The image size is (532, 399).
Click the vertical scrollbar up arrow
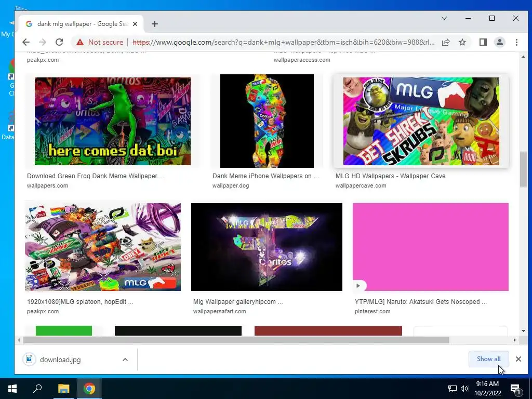pos(523,57)
